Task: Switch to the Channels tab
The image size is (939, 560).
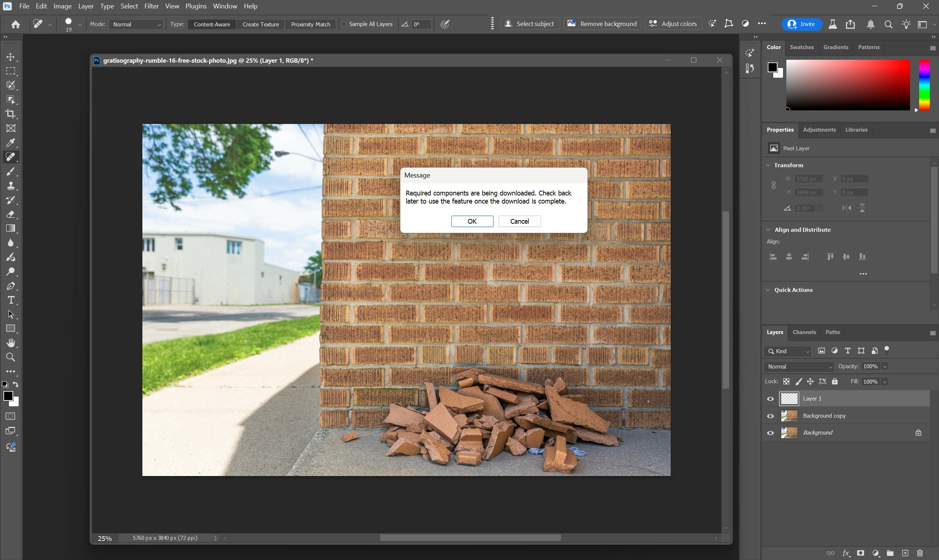Action: (x=804, y=332)
